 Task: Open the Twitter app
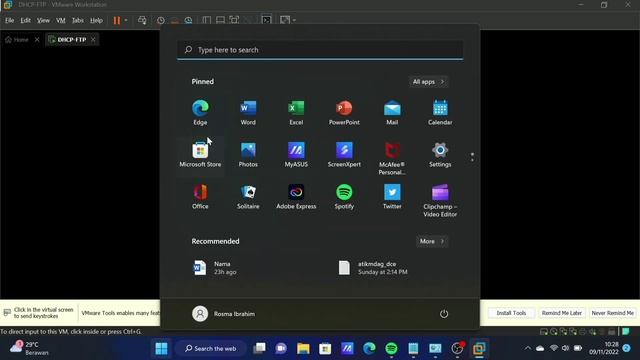coord(392,197)
